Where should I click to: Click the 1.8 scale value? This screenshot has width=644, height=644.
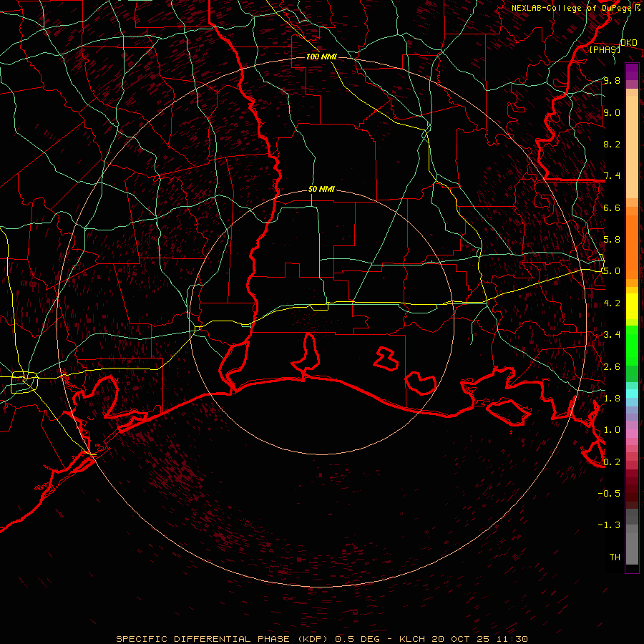(612, 399)
